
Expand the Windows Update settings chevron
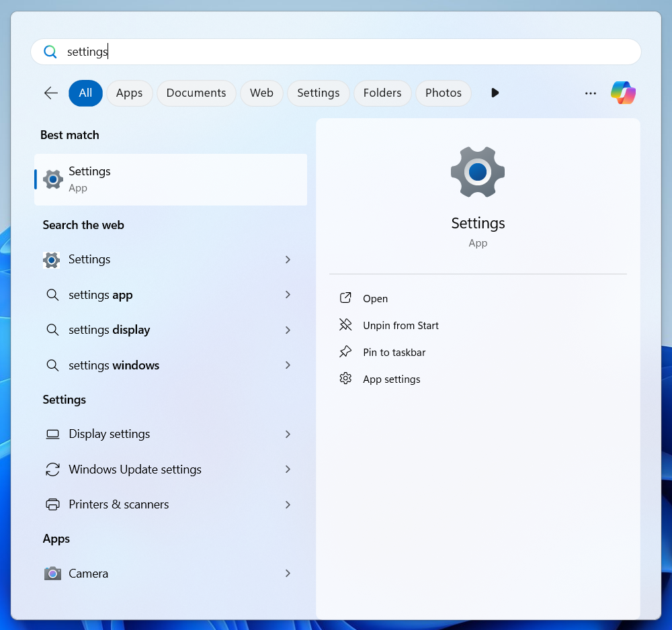click(288, 469)
